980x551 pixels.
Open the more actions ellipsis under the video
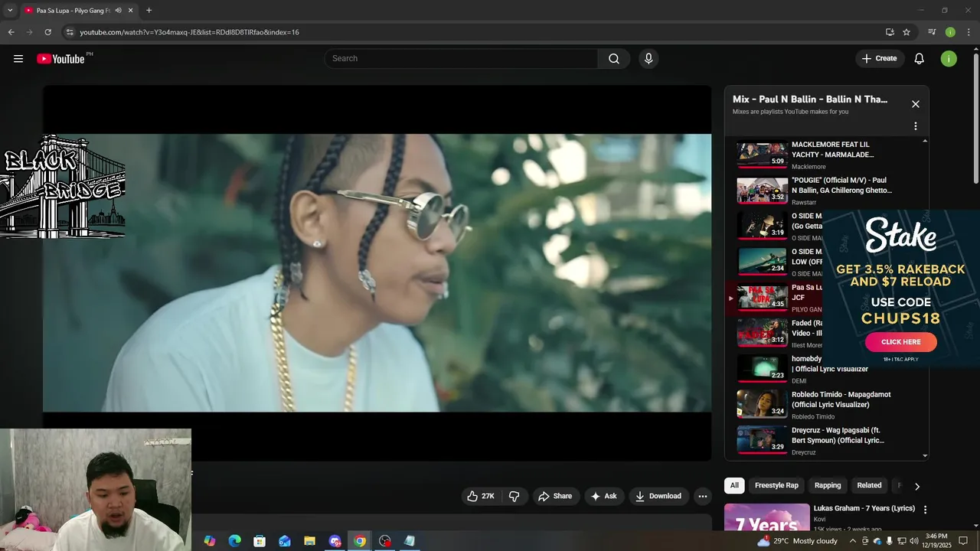pos(702,496)
